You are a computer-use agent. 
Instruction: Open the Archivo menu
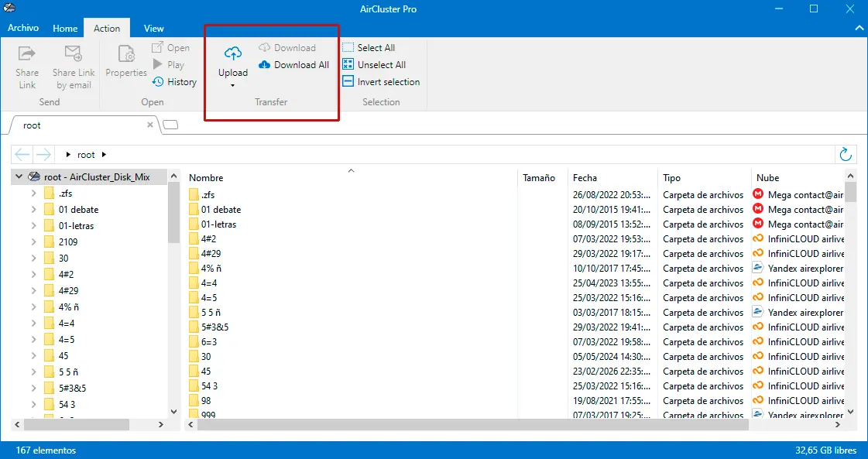tap(23, 28)
